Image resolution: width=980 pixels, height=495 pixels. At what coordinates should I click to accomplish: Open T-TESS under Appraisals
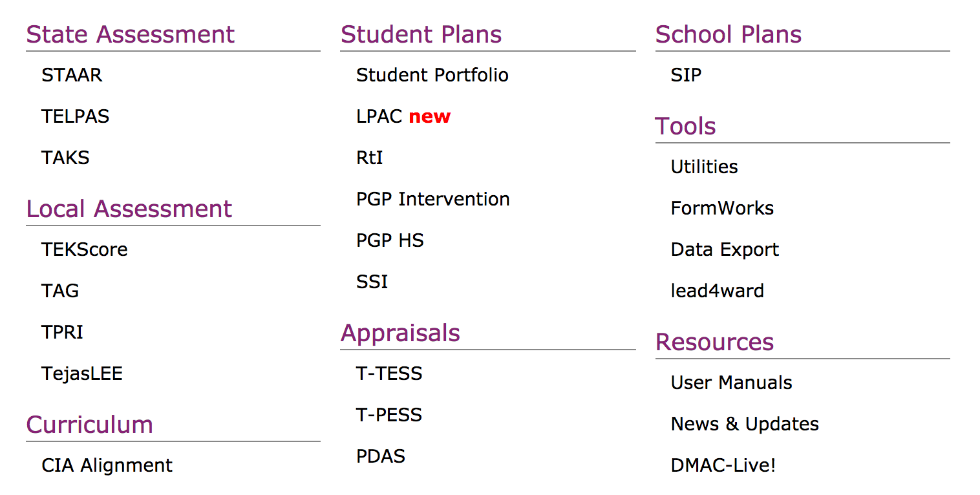point(389,374)
